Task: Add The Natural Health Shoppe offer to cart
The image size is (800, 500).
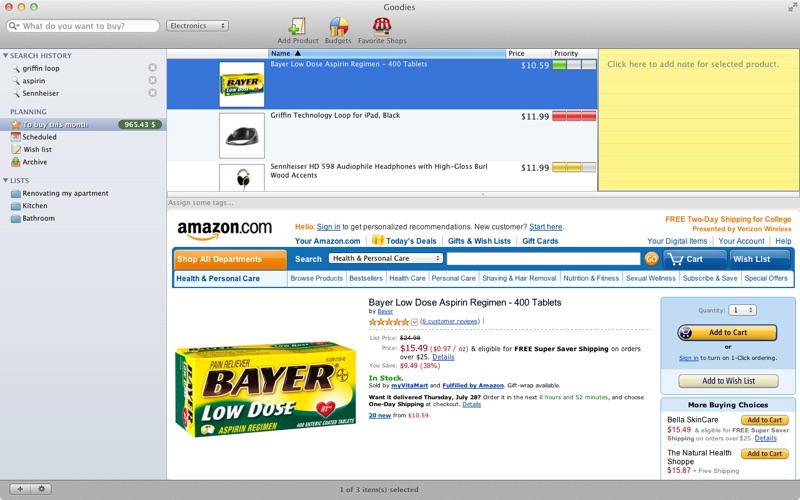Action: click(x=764, y=454)
